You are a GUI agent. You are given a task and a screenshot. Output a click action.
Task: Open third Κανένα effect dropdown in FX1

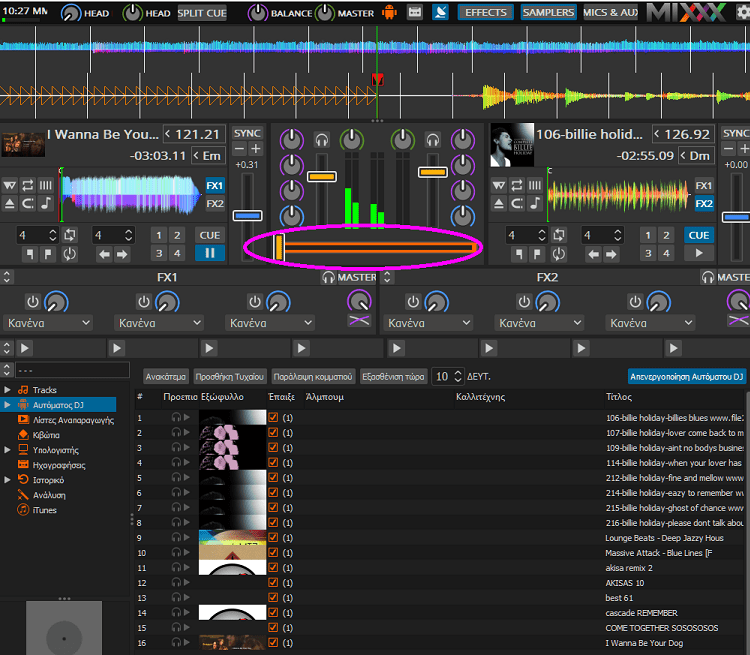(x=270, y=323)
